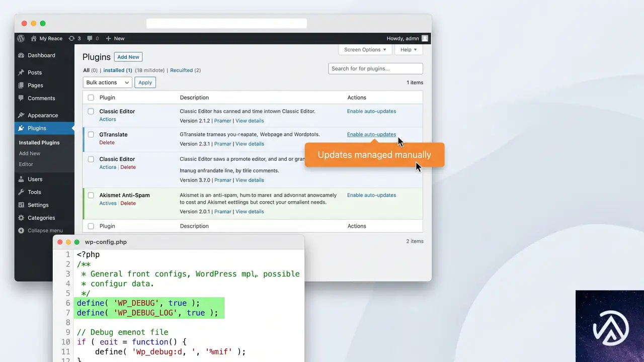Click the Plugins plug icon in sidebar
The width and height of the screenshot is (644, 362).
pos(21,128)
